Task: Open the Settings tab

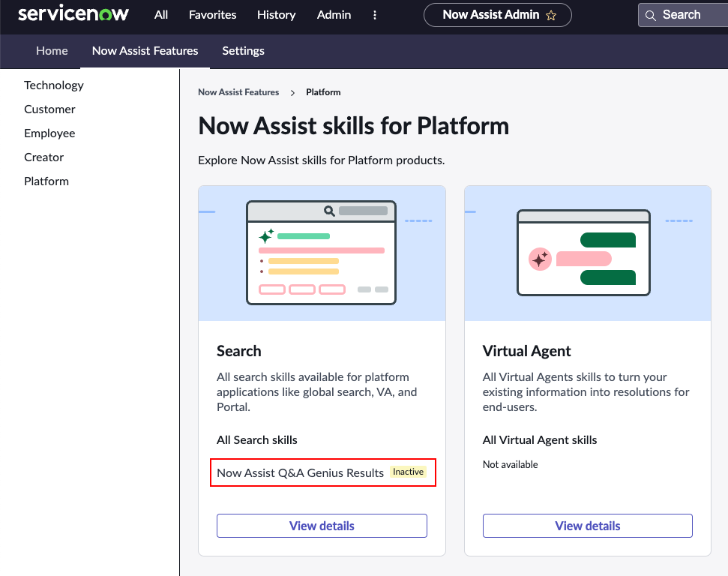Action: point(243,51)
